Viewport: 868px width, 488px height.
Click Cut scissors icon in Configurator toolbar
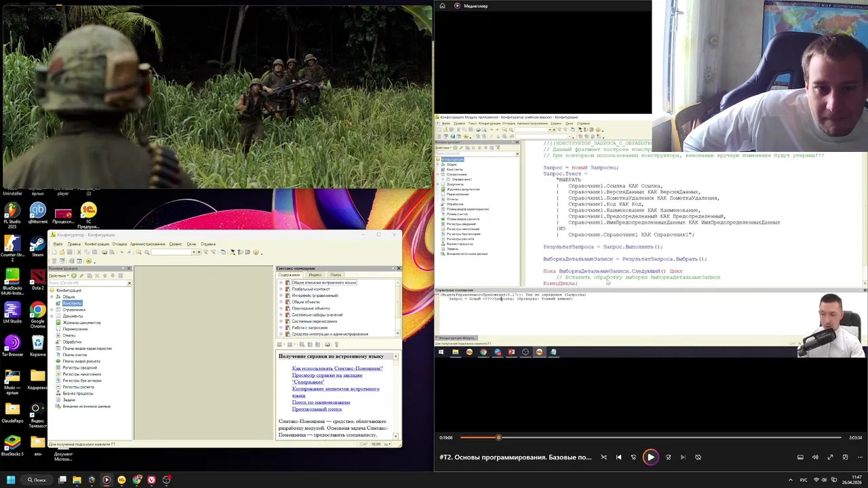pyautogui.click(x=79, y=252)
